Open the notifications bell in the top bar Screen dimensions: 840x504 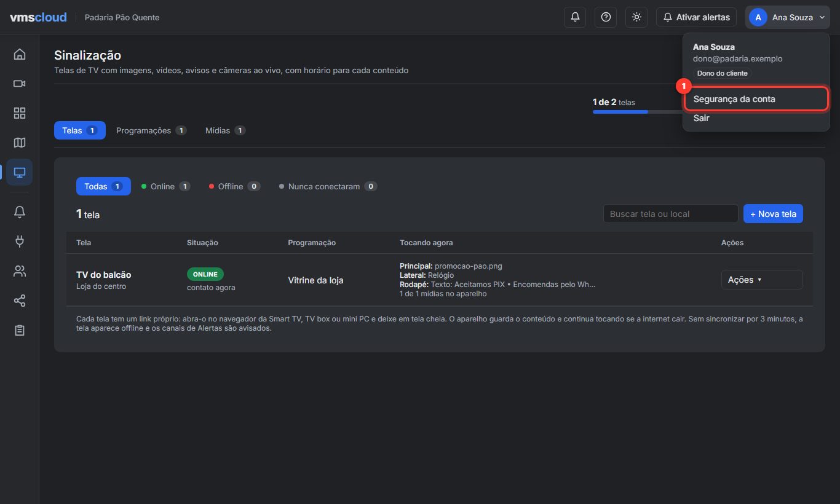pos(575,17)
